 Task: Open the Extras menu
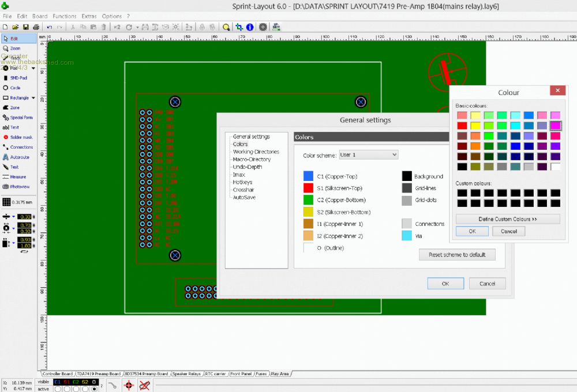89,16
